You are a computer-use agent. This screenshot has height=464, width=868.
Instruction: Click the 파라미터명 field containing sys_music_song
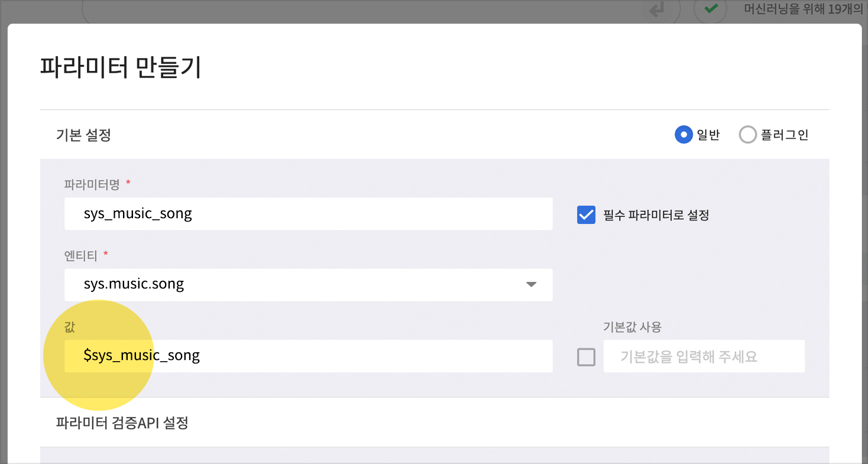pyautogui.click(x=307, y=213)
